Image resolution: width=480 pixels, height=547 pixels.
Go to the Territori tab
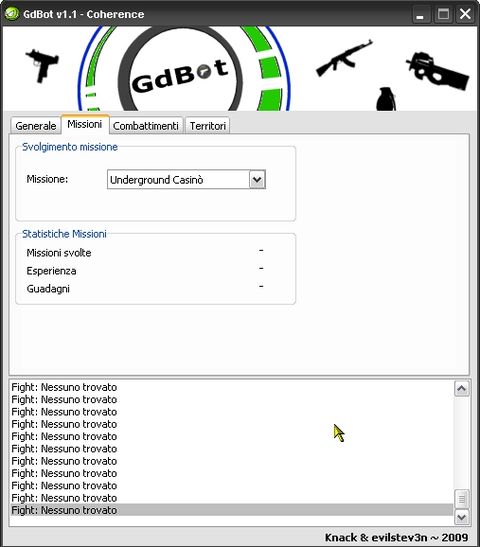(x=208, y=126)
